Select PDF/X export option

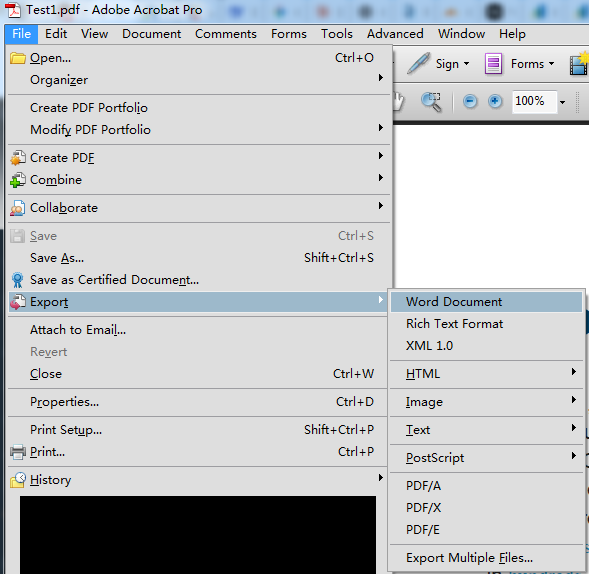coord(486,508)
